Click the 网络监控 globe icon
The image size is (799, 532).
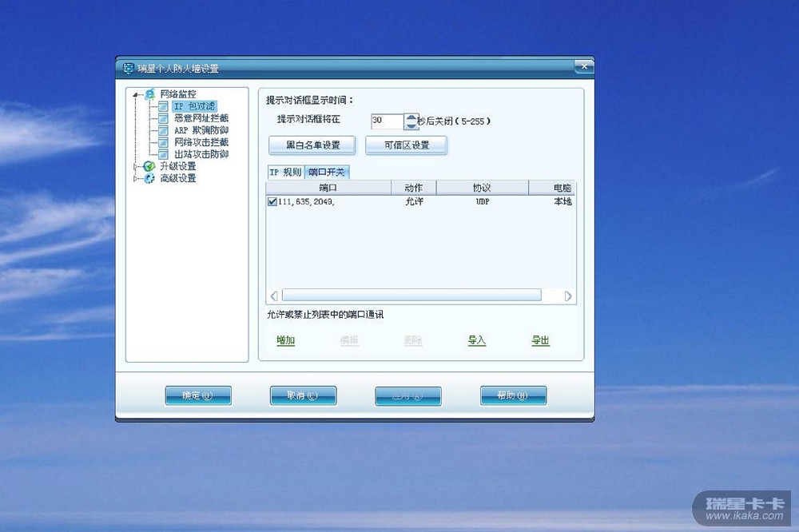(x=150, y=94)
